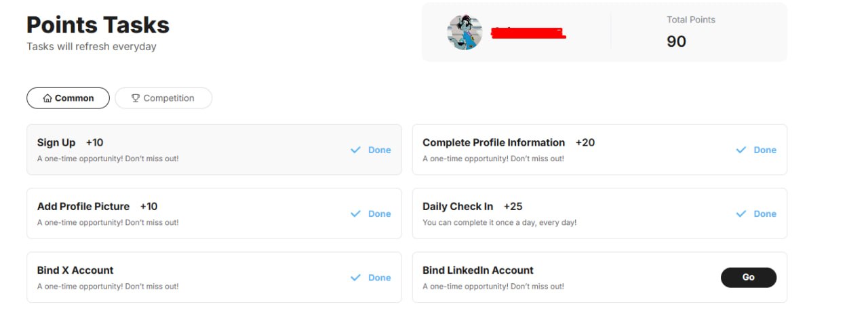
Task: Open the user profile avatar
Action: 465,32
